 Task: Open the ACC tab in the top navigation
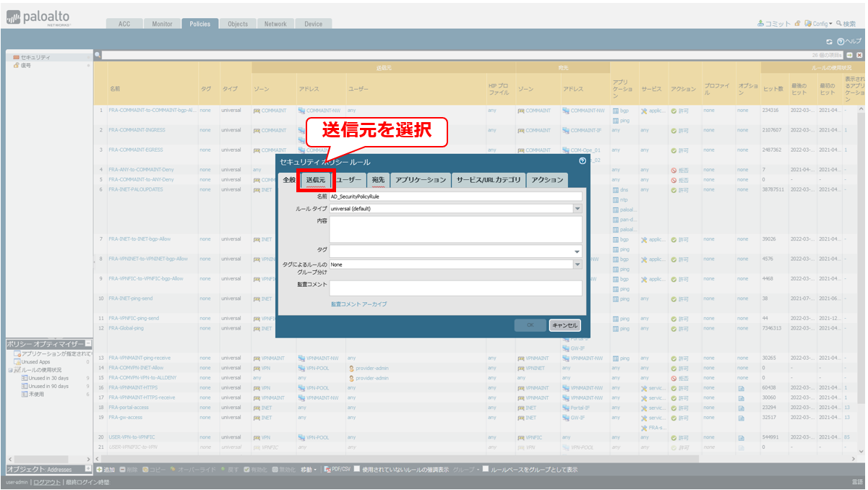click(124, 24)
